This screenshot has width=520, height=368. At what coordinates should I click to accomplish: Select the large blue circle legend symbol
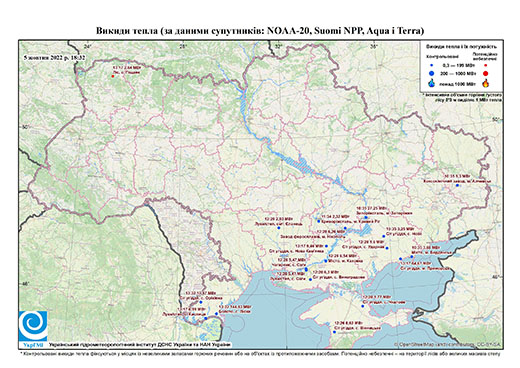[432, 74]
